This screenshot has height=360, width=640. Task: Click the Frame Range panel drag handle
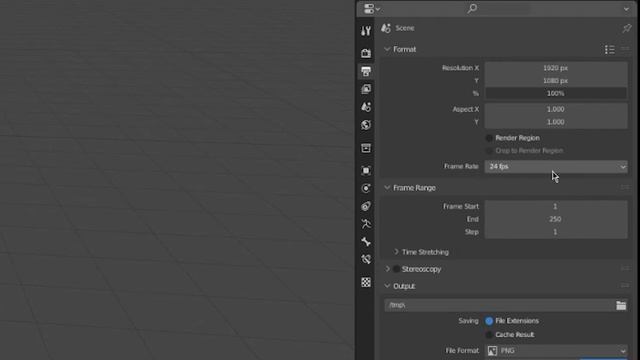[x=625, y=187]
